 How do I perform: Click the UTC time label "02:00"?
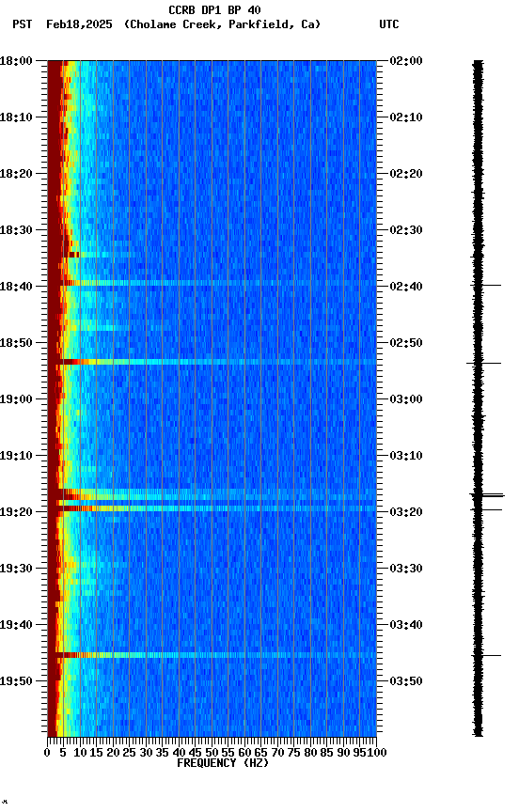pyautogui.click(x=406, y=61)
